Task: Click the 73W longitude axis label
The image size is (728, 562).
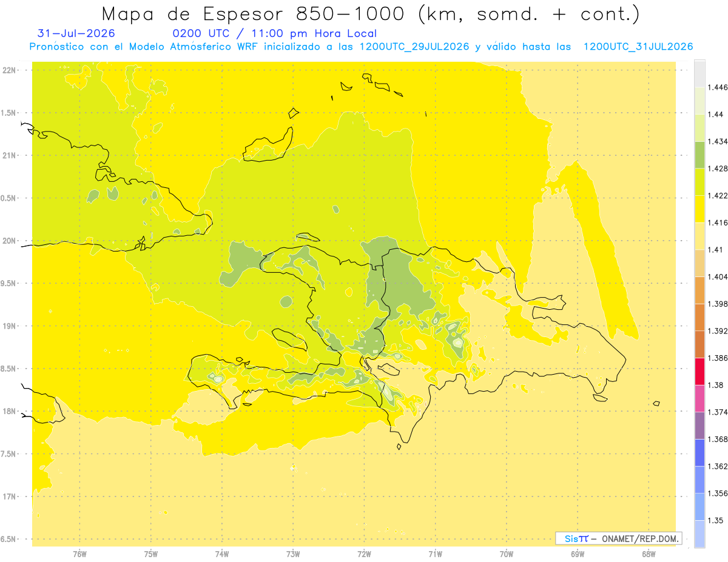Action: tap(293, 554)
